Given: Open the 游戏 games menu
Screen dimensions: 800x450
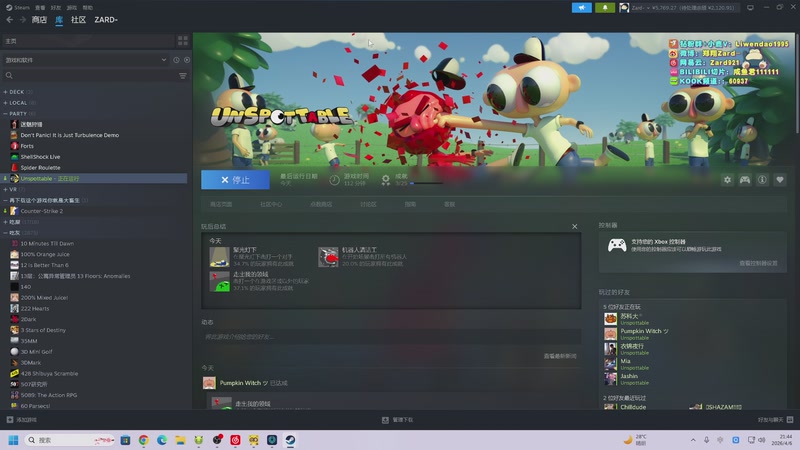Looking at the screenshot, I should [72, 8].
